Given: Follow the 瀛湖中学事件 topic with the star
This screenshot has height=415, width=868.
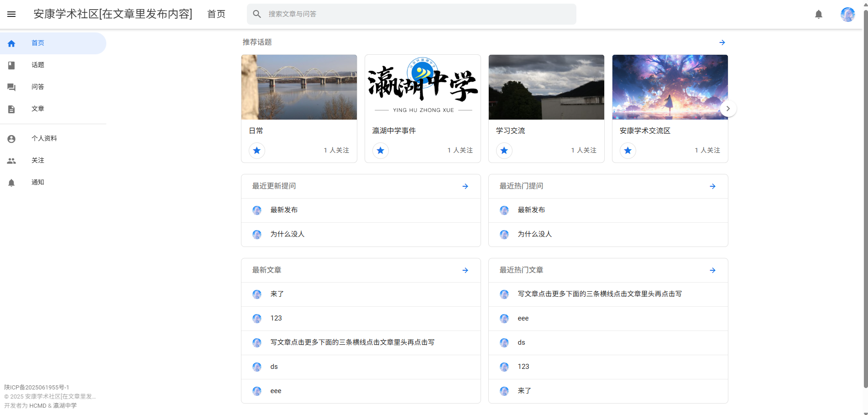Looking at the screenshot, I should [x=381, y=150].
